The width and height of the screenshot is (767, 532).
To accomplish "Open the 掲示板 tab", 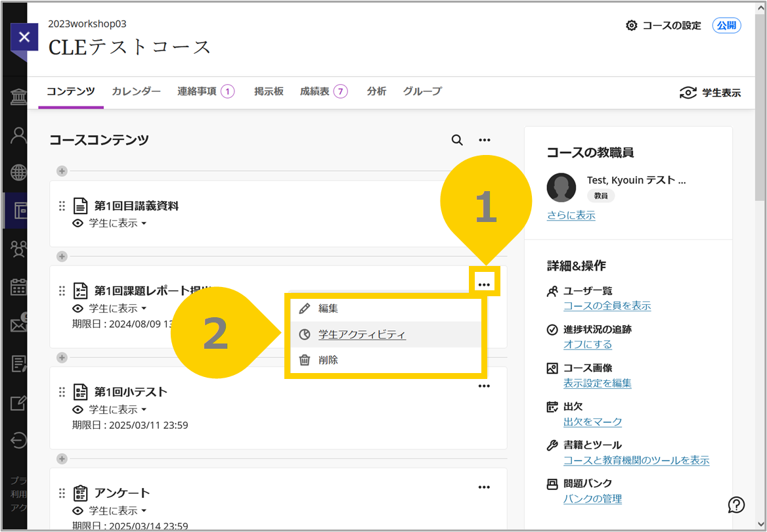I will click(269, 91).
